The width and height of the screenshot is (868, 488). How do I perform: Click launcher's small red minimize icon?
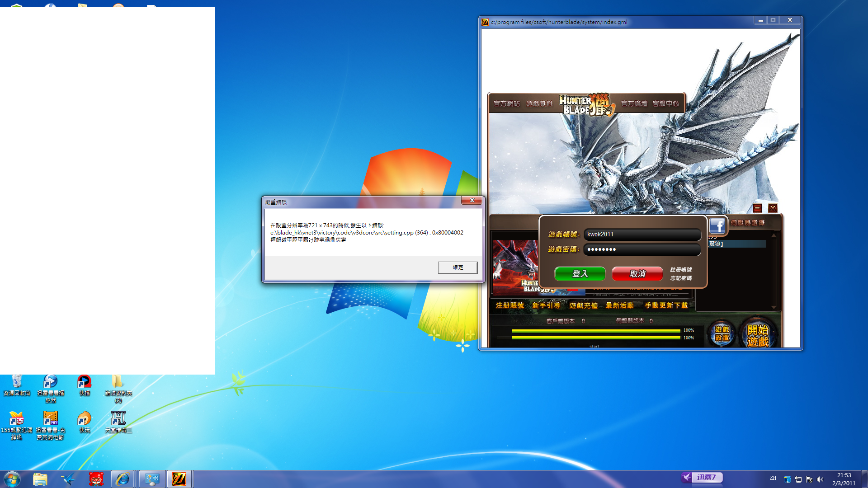coord(758,208)
